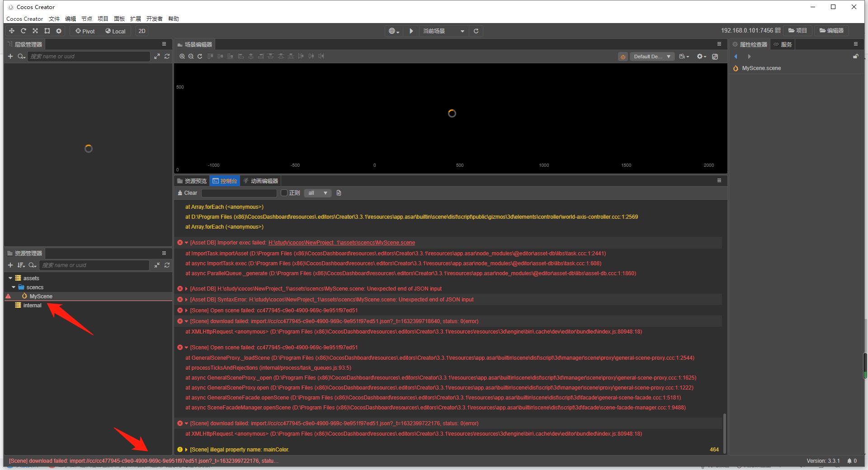The width and height of the screenshot is (868, 470).
Task: Toggle scene lighting sun icon
Action: tap(623, 56)
